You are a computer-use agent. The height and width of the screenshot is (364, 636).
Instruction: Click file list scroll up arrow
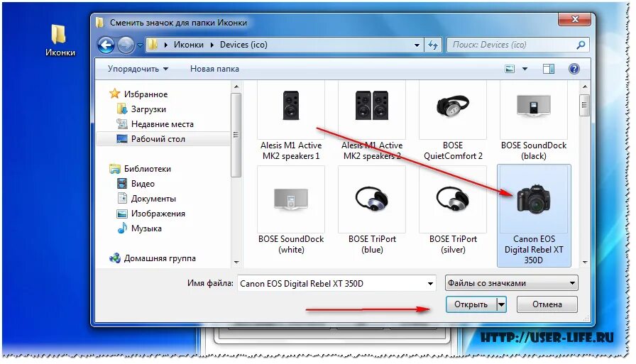(x=584, y=87)
